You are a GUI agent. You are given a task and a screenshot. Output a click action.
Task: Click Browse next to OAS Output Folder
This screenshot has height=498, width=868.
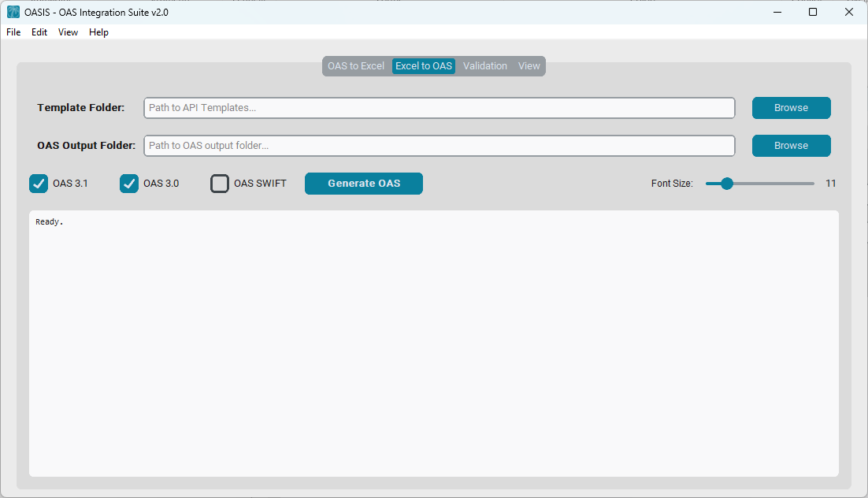click(x=791, y=145)
